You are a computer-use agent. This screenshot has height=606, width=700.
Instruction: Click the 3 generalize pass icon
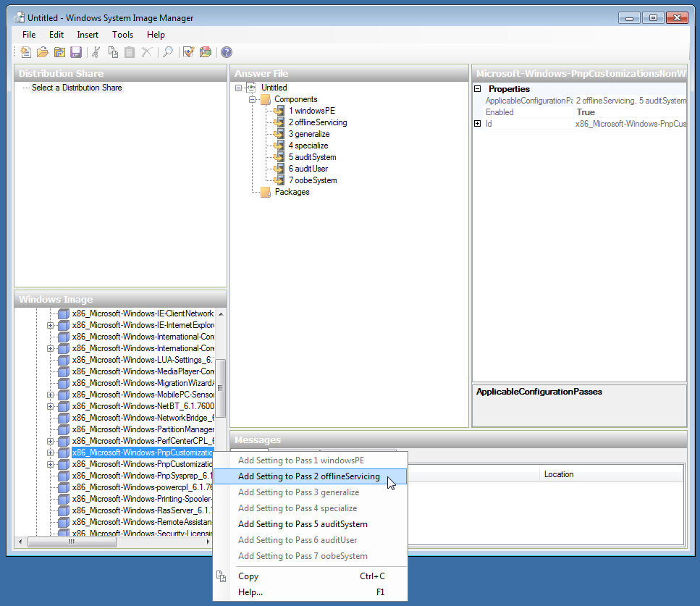pos(279,133)
